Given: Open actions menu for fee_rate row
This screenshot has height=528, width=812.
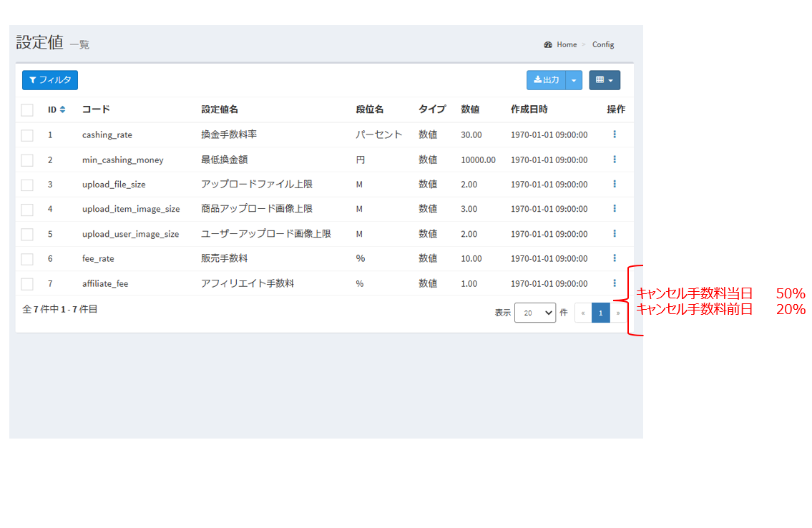Looking at the screenshot, I should (614, 258).
